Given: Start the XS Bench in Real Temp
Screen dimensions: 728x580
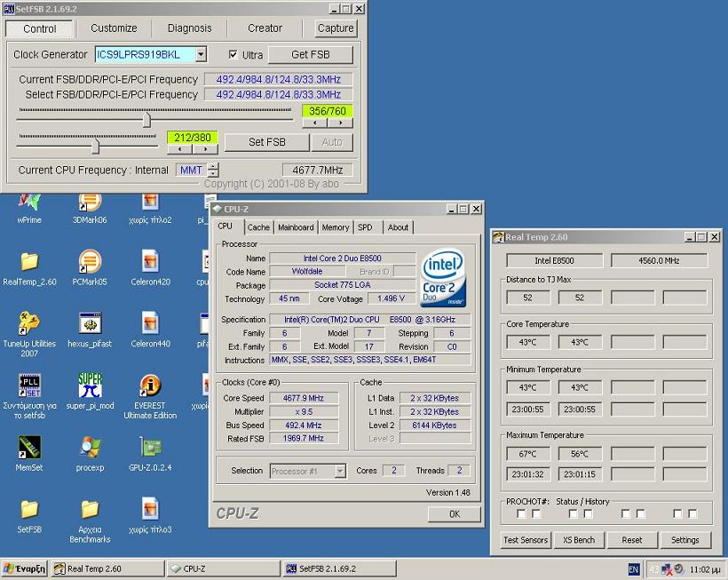Looking at the screenshot, I should pos(579,540).
